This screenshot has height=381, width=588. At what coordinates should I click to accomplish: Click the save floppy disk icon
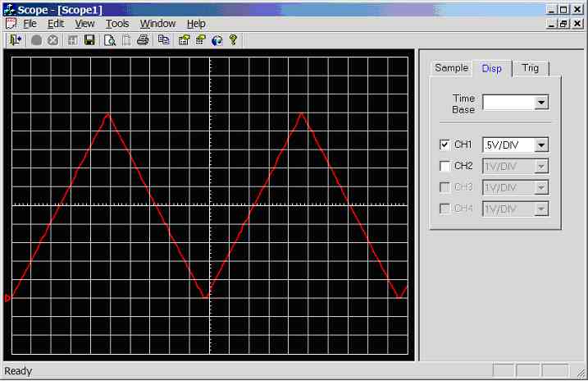89,39
